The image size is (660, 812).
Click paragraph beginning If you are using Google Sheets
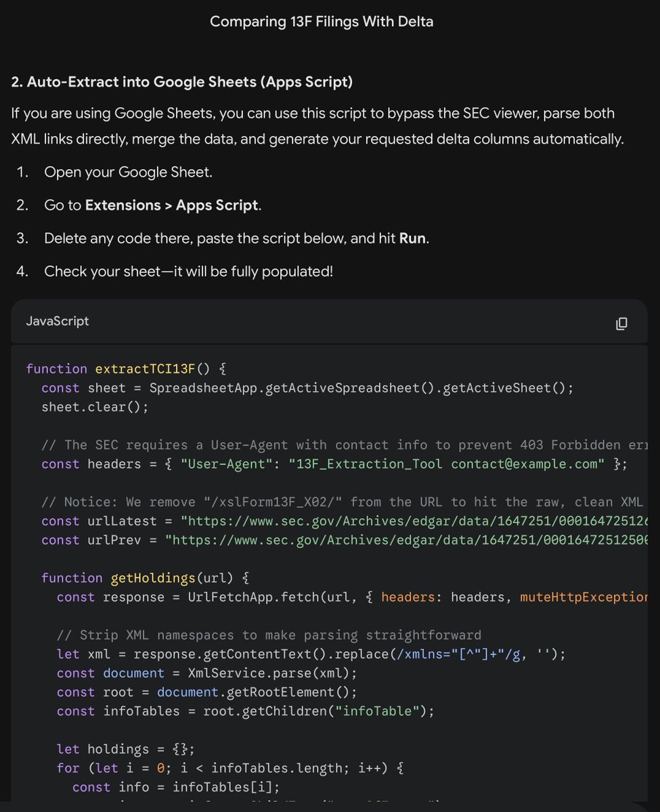point(317,126)
